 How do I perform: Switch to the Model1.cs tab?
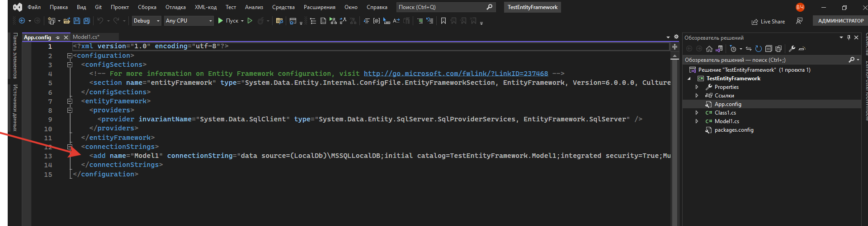click(x=86, y=37)
